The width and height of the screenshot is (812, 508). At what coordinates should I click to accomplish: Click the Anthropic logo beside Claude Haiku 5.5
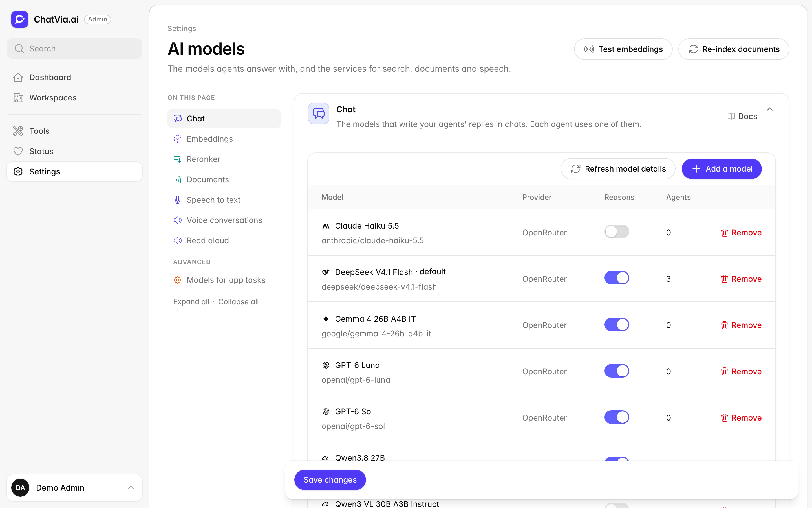tap(326, 226)
